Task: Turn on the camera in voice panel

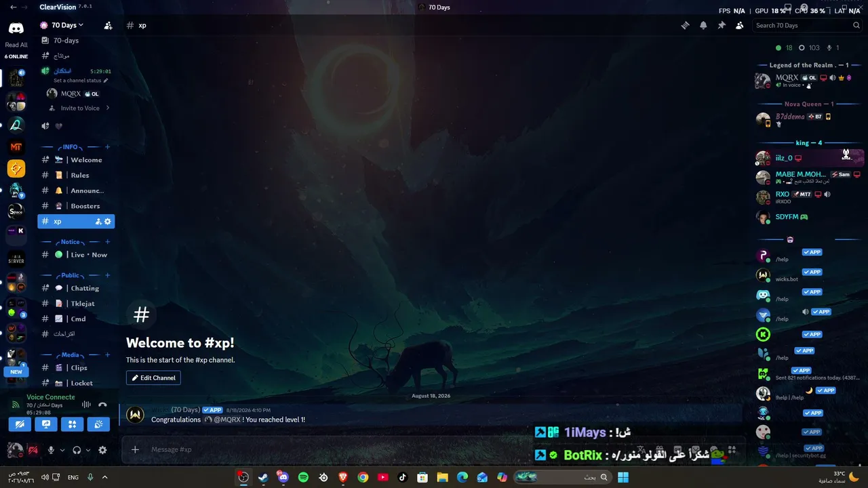Action: tap(20, 424)
